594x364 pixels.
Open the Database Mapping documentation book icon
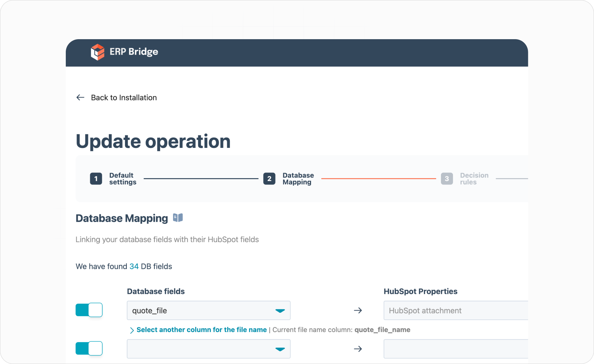click(x=178, y=218)
